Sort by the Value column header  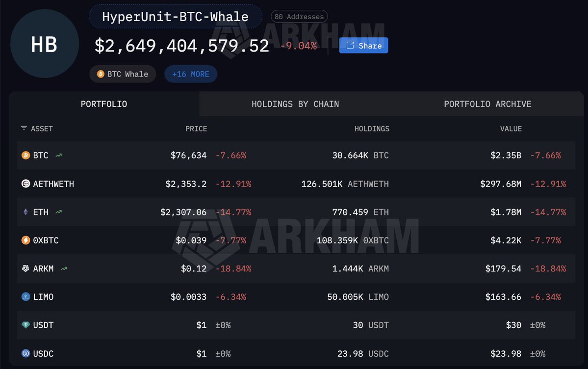tap(511, 129)
